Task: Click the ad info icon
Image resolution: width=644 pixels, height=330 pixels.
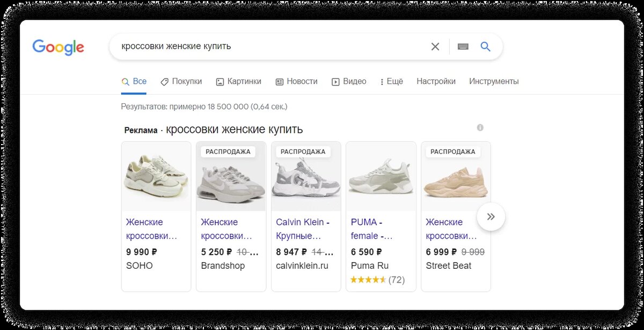Action: (480, 127)
